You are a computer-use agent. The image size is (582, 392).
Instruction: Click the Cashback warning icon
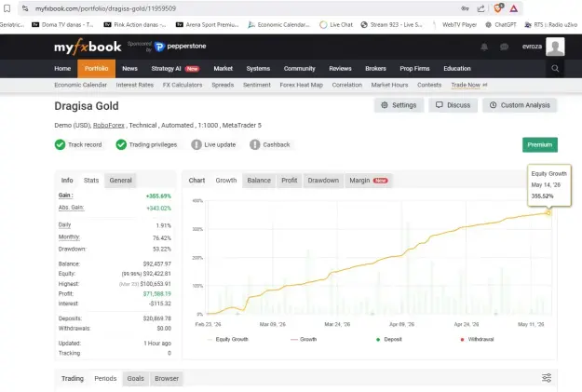tap(254, 144)
